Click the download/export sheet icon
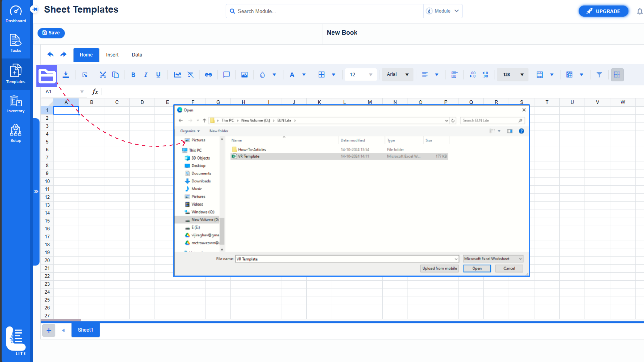644x362 pixels. pyautogui.click(x=66, y=75)
